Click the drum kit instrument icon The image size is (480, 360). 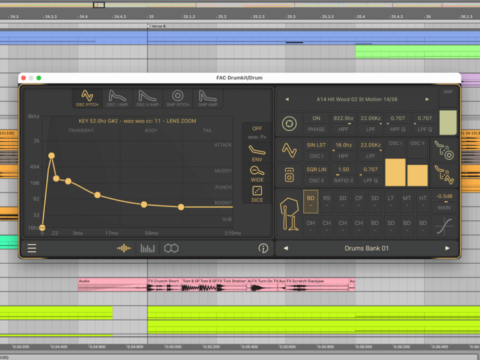pyautogui.click(x=289, y=214)
